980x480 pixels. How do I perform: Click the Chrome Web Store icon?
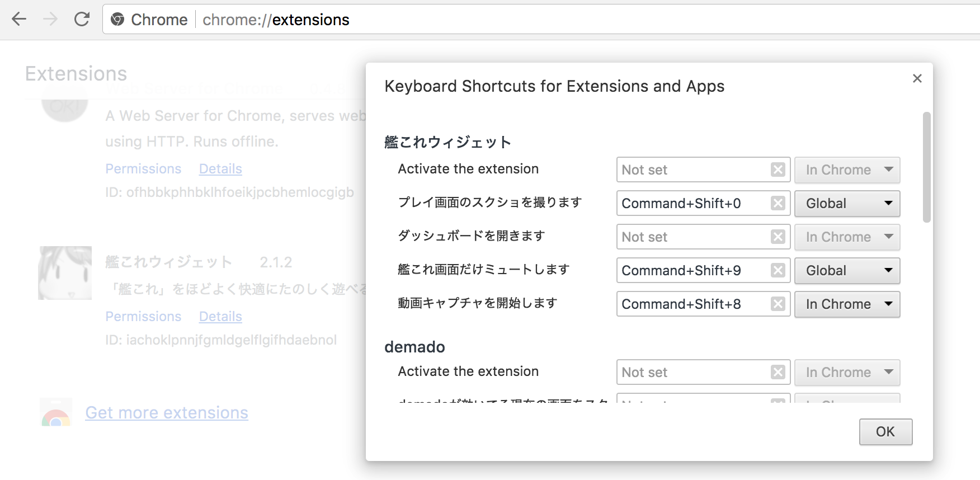[x=56, y=412]
